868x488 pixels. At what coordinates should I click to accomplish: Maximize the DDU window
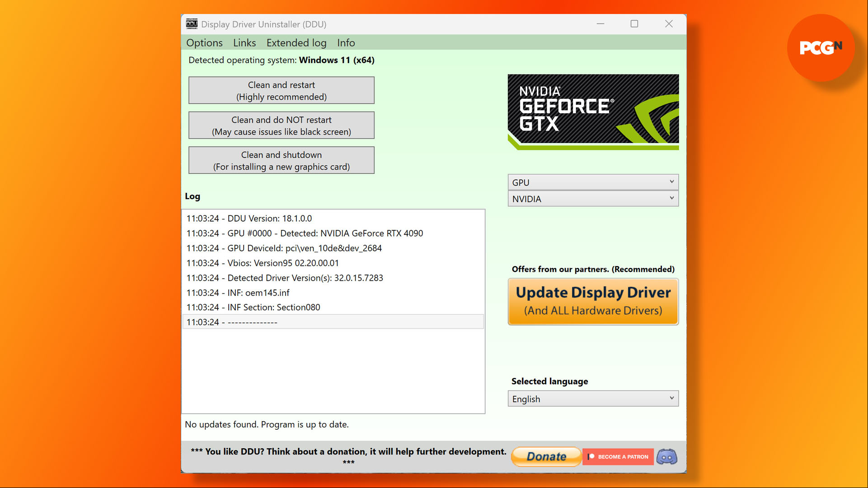[634, 24]
